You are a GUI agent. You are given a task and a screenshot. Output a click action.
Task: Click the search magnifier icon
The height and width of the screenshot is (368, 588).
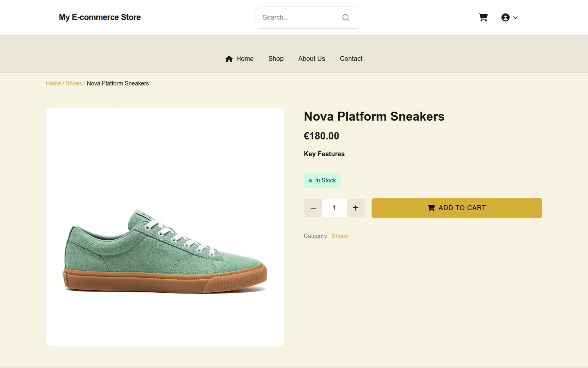point(346,18)
